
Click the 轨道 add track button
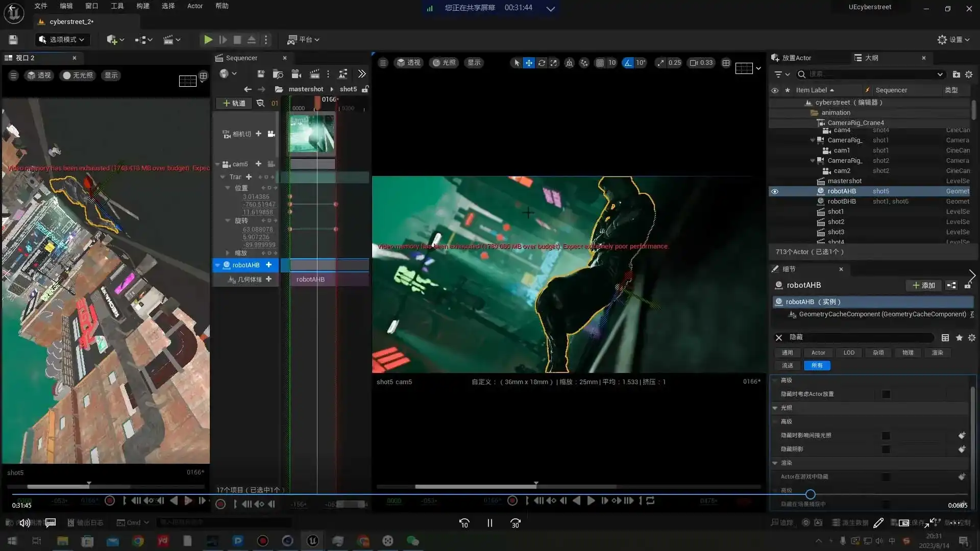pos(234,103)
